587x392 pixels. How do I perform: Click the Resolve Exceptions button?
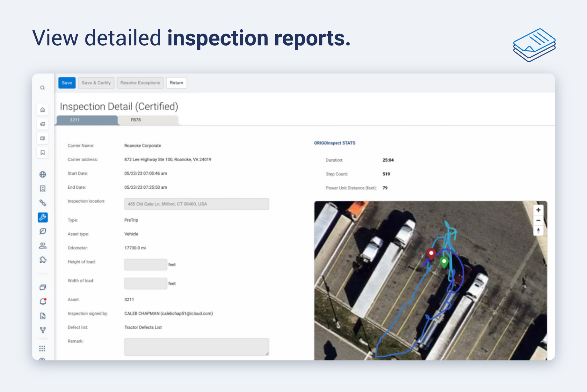coord(140,83)
